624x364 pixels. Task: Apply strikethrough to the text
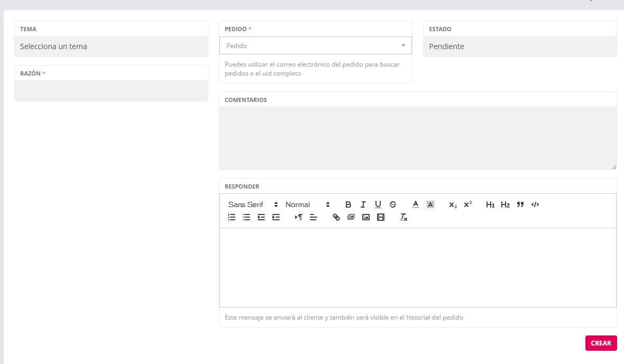pos(393,204)
